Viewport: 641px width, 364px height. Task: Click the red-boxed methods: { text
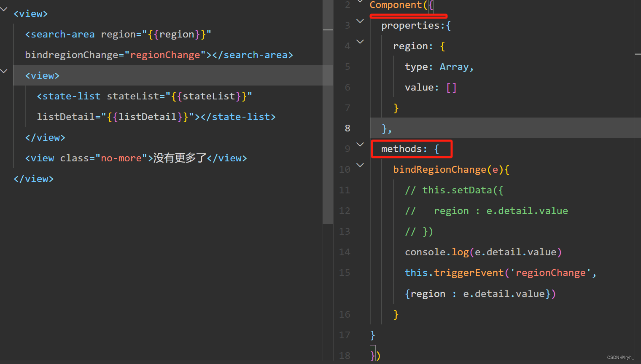(x=411, y=149)
